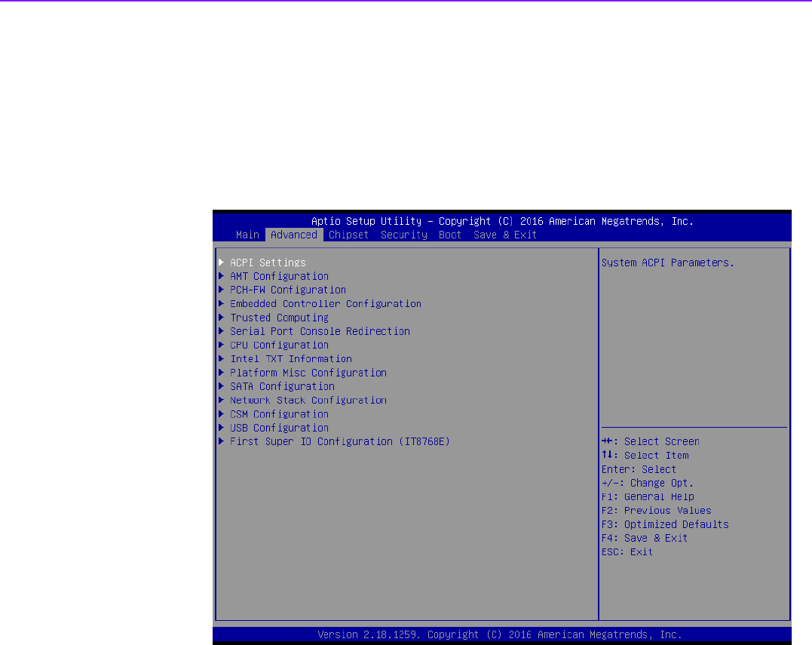Open SATA Configuration submenu
Screen dimensions: 812x645
click(282, 386)
